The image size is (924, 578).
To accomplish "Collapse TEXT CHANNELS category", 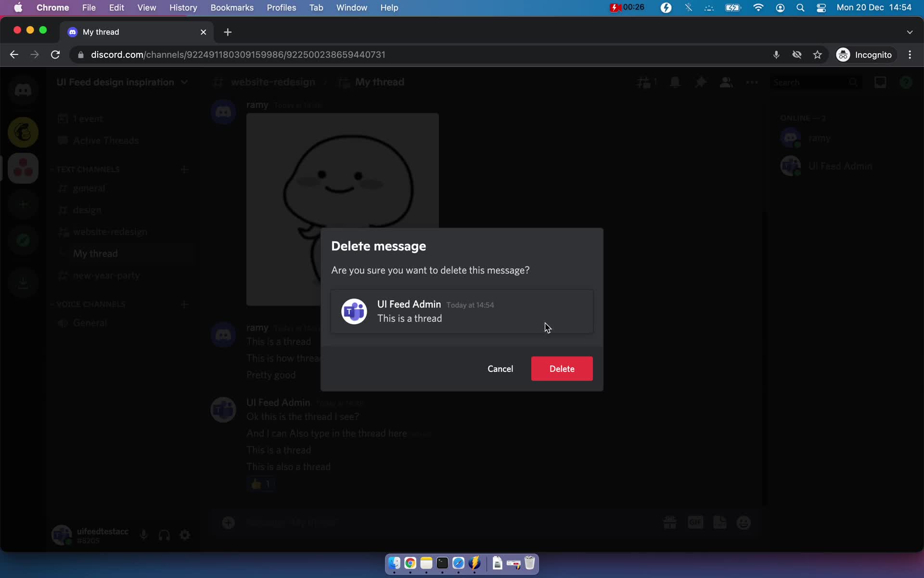I will 88,169.
